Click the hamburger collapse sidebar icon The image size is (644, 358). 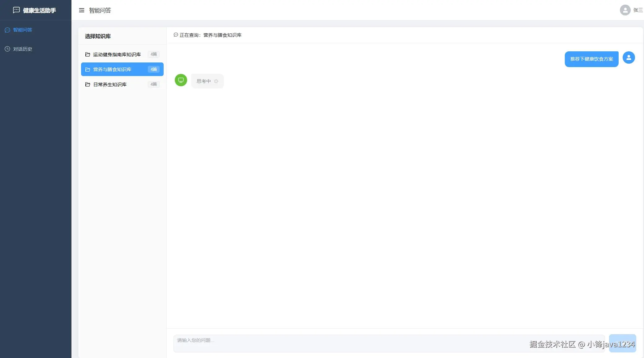[82, 10]
